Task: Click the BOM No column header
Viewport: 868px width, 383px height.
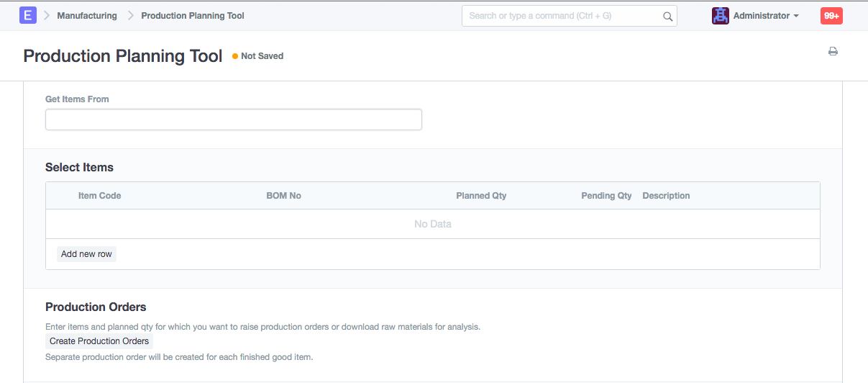Action: point(283,196)
